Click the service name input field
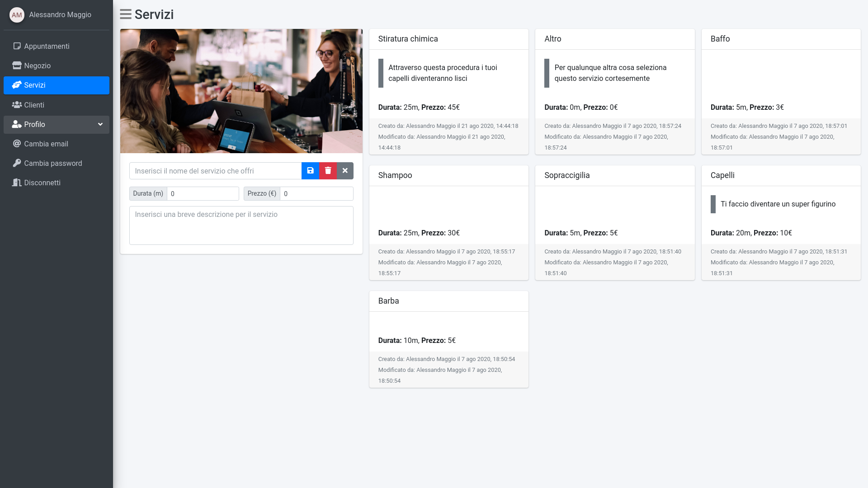The height and width of the screenshot is (488, 868). [x=215, y=171]
